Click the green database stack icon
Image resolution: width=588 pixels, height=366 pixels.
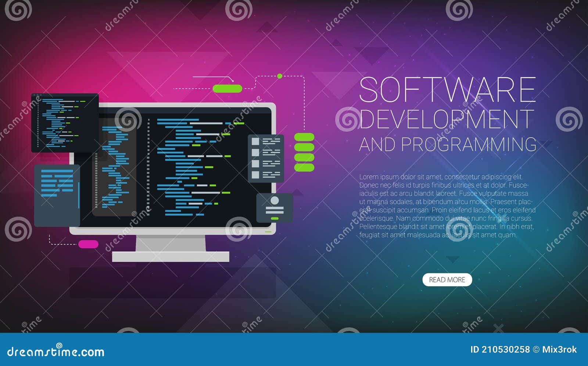[x=305, y=153]
